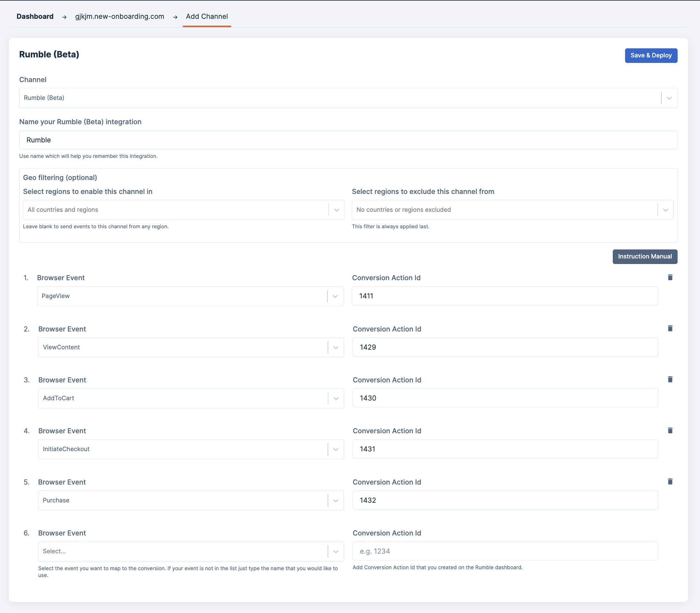
Task: Delete the PageView event row
Action: 670,277
